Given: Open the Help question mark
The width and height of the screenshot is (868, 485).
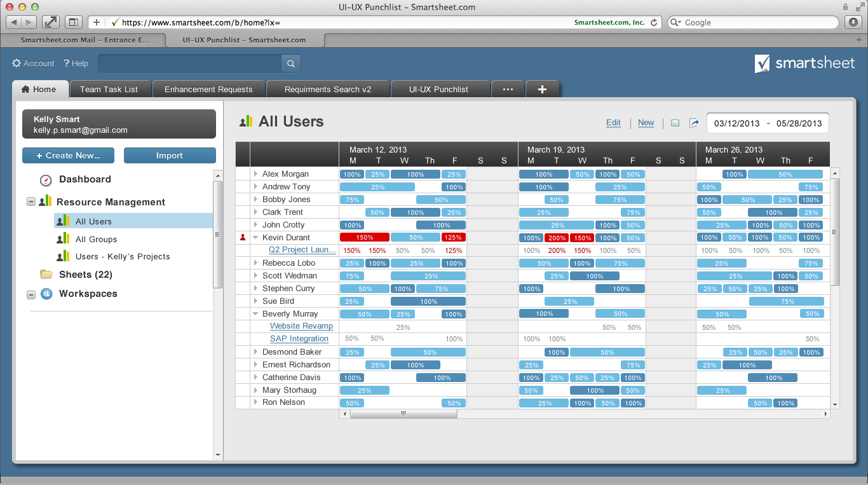Looking at the screenshot, I should pos(66,64).
